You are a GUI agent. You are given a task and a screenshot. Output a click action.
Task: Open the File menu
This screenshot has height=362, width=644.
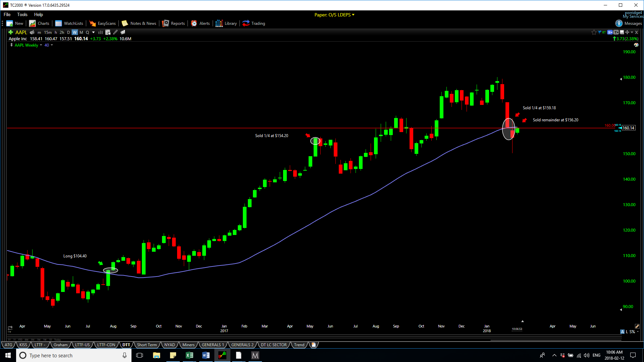pyautogui.click(x=7, y=14)
